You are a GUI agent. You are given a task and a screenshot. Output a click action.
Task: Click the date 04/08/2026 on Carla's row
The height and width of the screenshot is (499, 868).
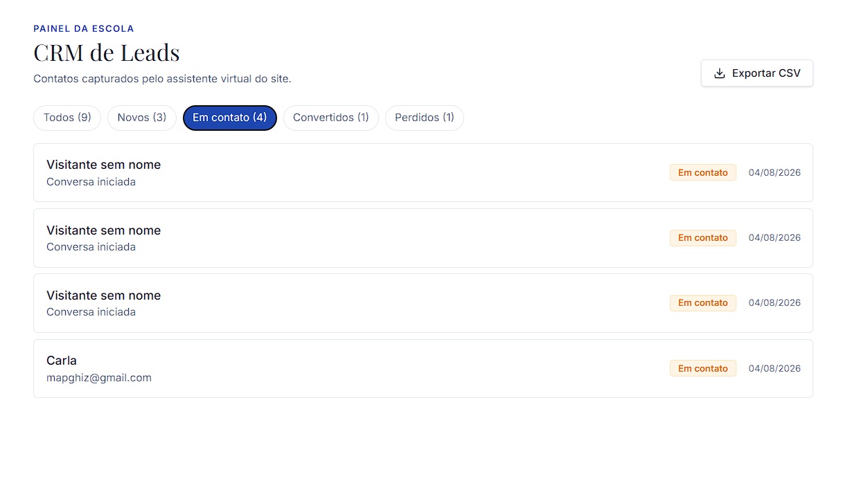click(774, 368)
